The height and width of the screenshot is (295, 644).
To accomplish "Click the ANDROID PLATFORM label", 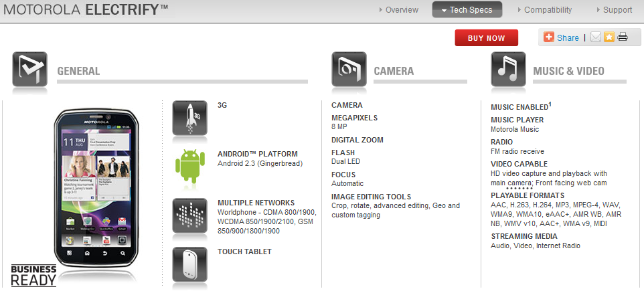I will point(258,155).
